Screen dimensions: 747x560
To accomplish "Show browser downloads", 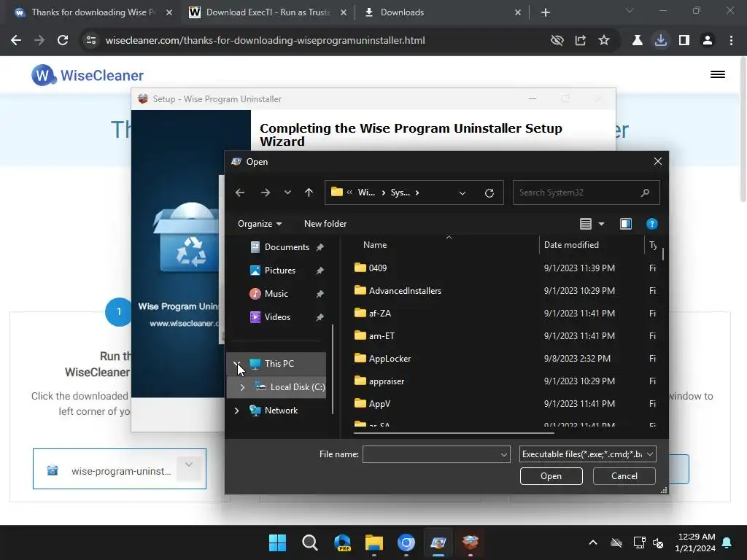I will (660, 41).
